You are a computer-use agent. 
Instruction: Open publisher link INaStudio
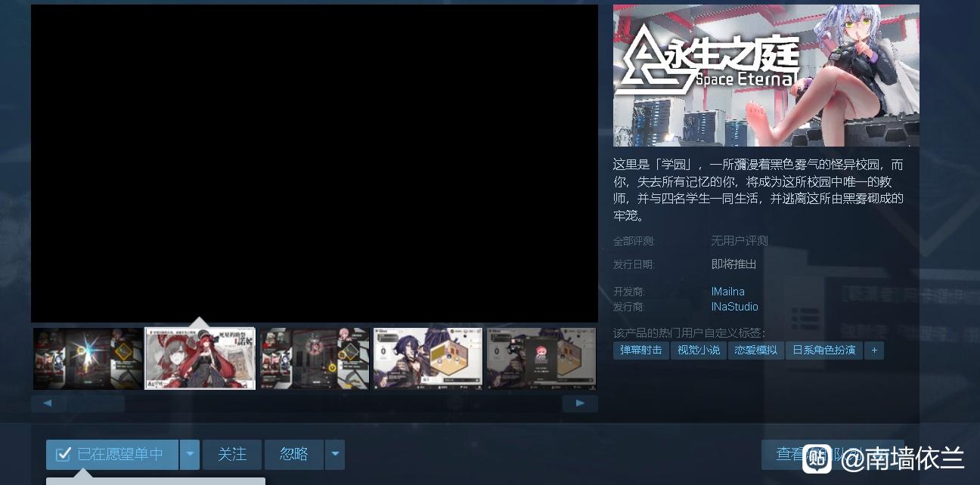pyautogui.click(x=734, y=307)
